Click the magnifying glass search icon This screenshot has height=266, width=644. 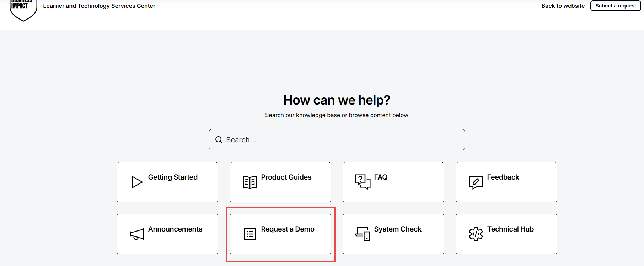coord(219,140)
